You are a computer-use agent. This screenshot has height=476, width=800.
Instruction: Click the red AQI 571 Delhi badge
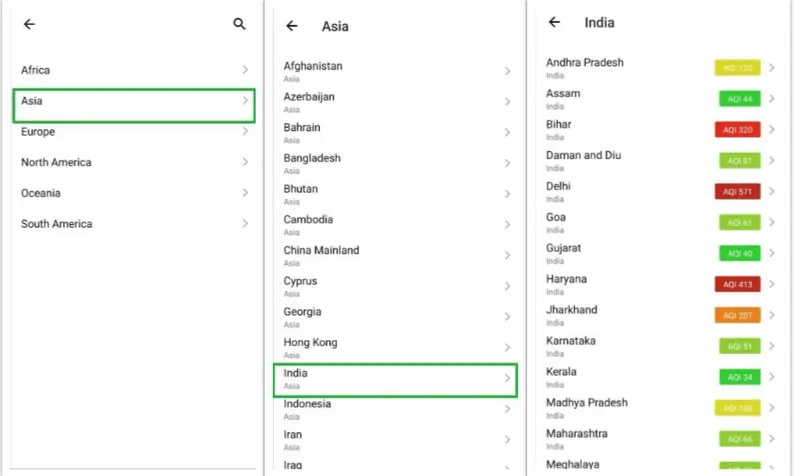pos(737,192)
